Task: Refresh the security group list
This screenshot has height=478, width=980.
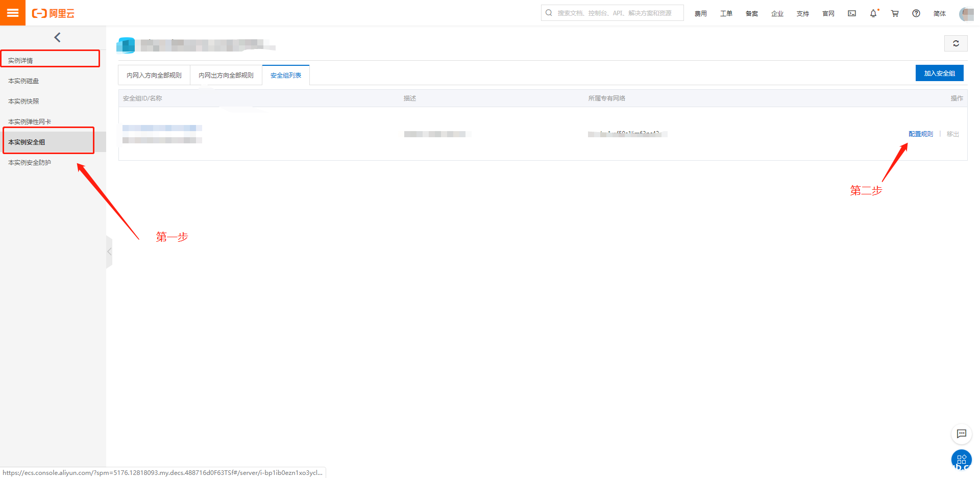Action: pyautogui.click(x=956, y=43)
